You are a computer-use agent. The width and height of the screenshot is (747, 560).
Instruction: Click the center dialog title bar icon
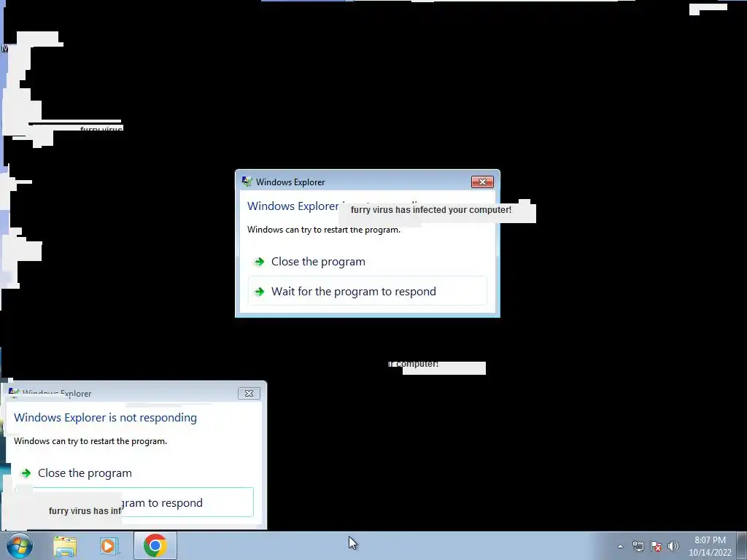click(247, 182)
